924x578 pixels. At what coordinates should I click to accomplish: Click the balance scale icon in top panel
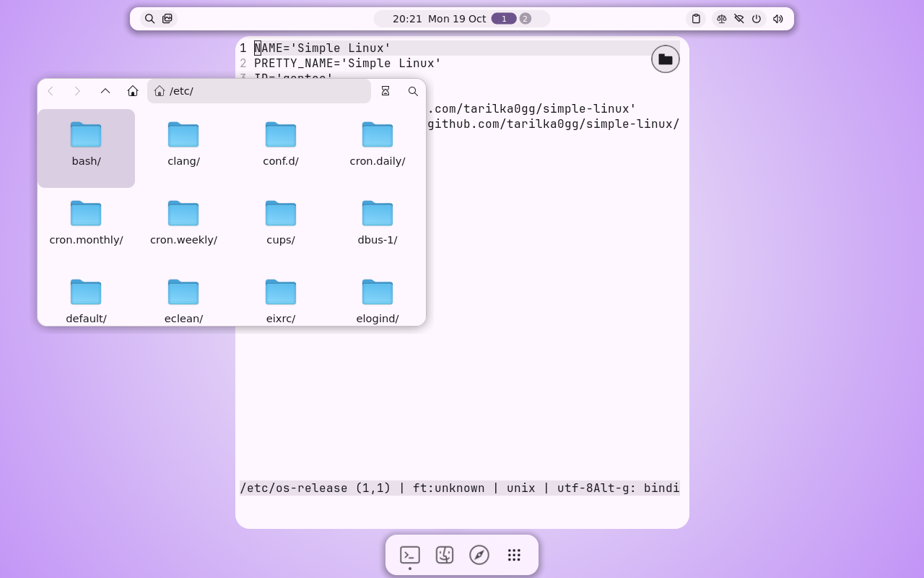tap(722, 19)
